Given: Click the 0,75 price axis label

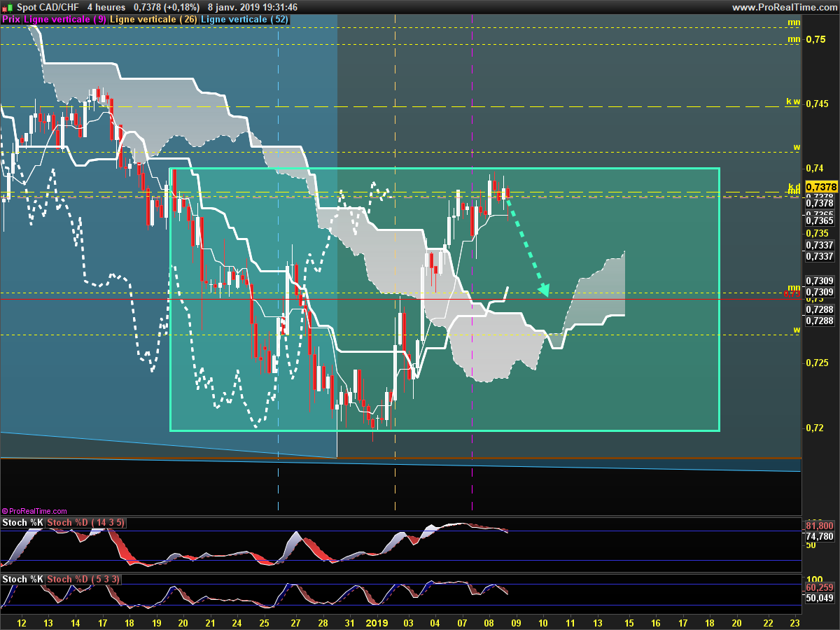Looking at the screenshot, I should pyautogui.click(x=815, y=39).
